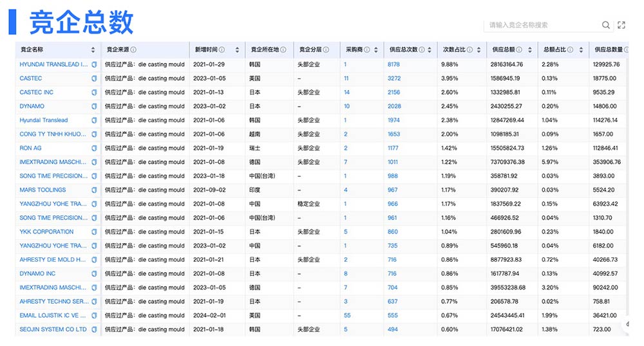This screenshot has height=346, width=644.
Task: Click copy icon next to SEOJIN SYSTEM
Action: click(94, 329)
